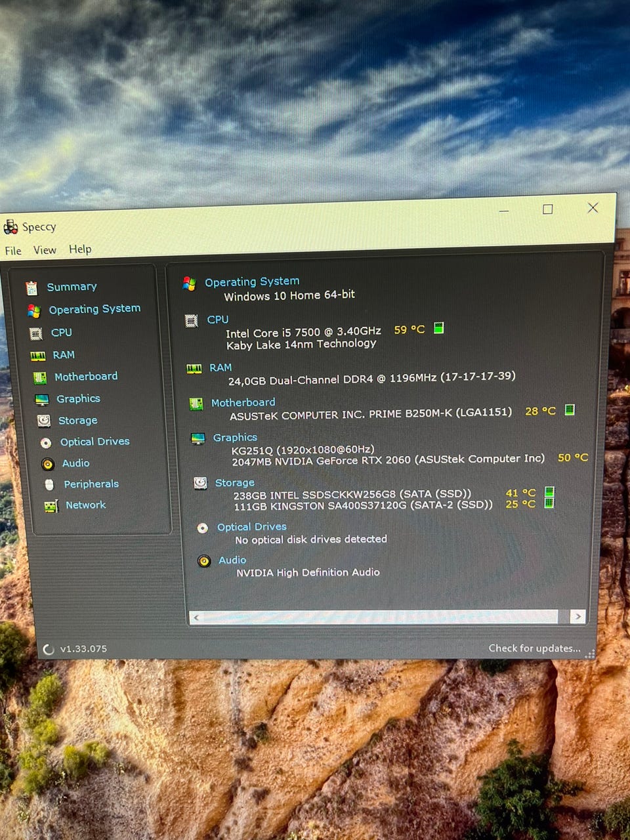Click drive icon beside Storage heading in summary
The width and height of the screenshot is (630, 840).
[x=200, y=483]
